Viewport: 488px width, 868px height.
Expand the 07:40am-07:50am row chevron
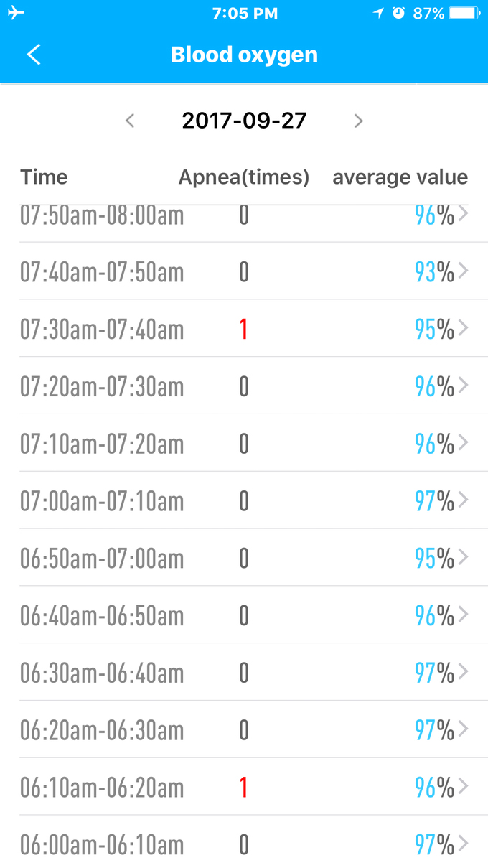[463, 271]
